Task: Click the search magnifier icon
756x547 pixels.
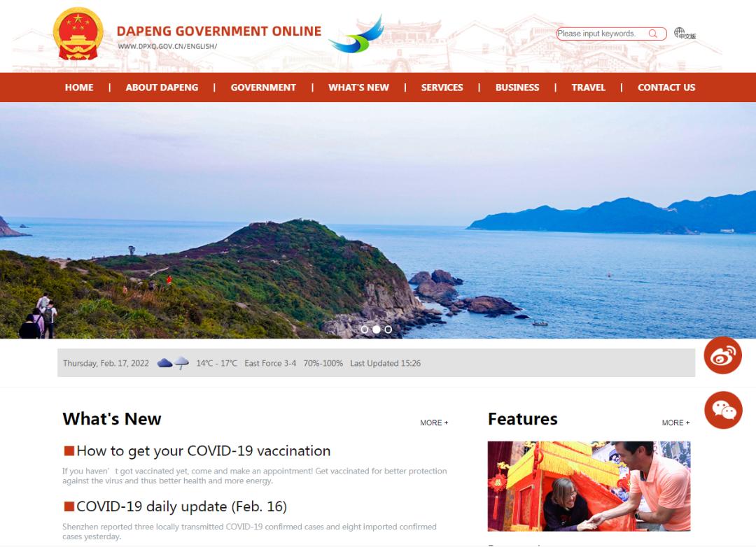Action: coord(653,34)
